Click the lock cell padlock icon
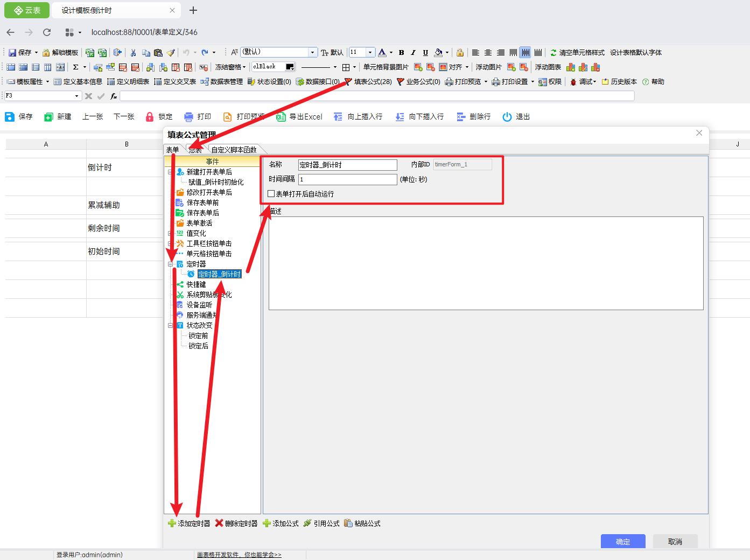This screenshot has height=560, width=750. click(x=460, y=53)
